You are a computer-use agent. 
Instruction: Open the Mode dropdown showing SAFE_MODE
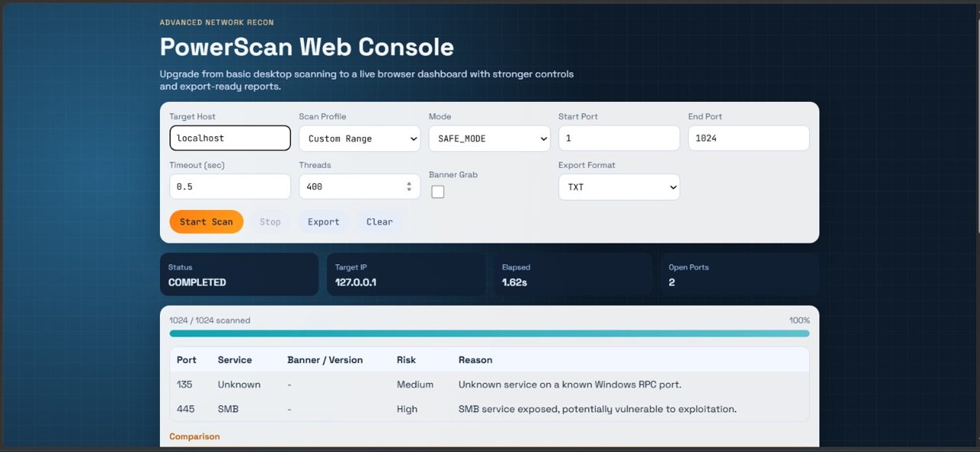[x=489, y=138]
